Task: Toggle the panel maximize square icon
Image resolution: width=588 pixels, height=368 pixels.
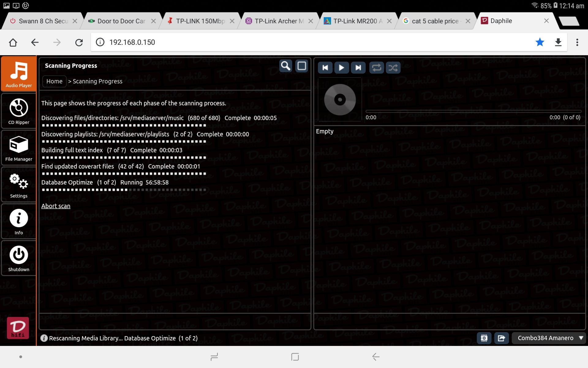Action: coord(302,66)
